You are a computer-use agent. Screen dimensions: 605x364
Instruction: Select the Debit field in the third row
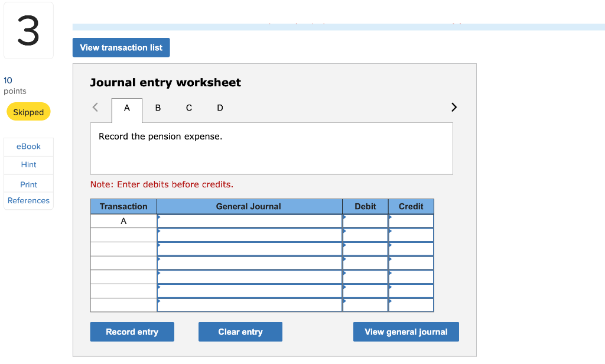coord(365,249)
